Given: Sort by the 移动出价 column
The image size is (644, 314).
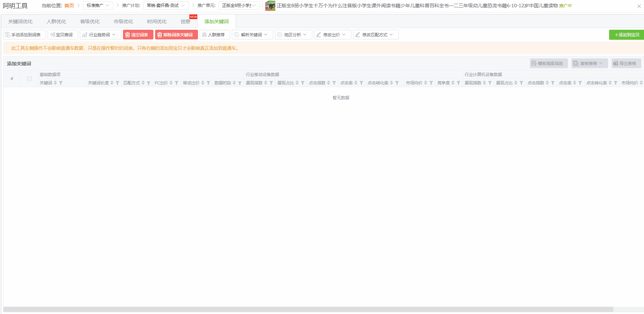Looking at the screenshot, I should [203, 83].
